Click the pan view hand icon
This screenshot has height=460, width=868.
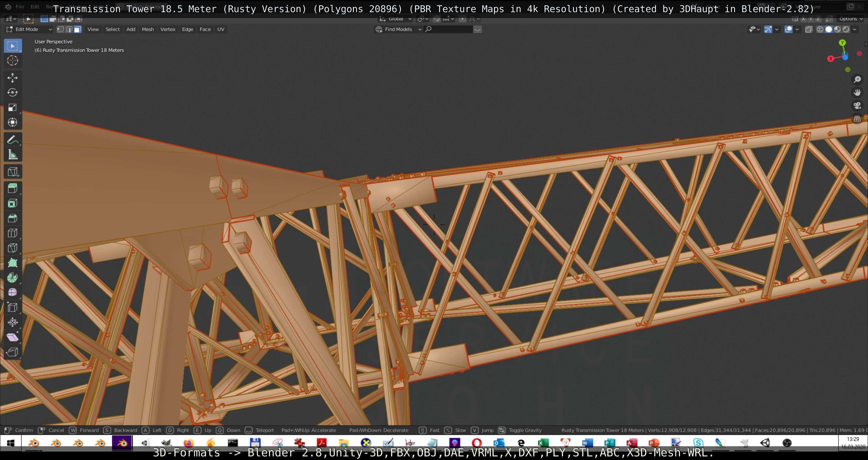(857, 92)
